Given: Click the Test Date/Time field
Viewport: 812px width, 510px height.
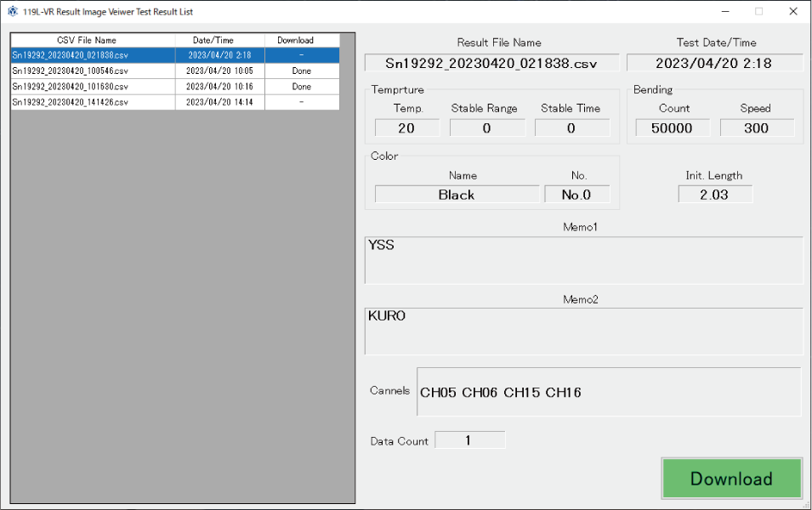Looking at the screenshot, I should point(714,63).
